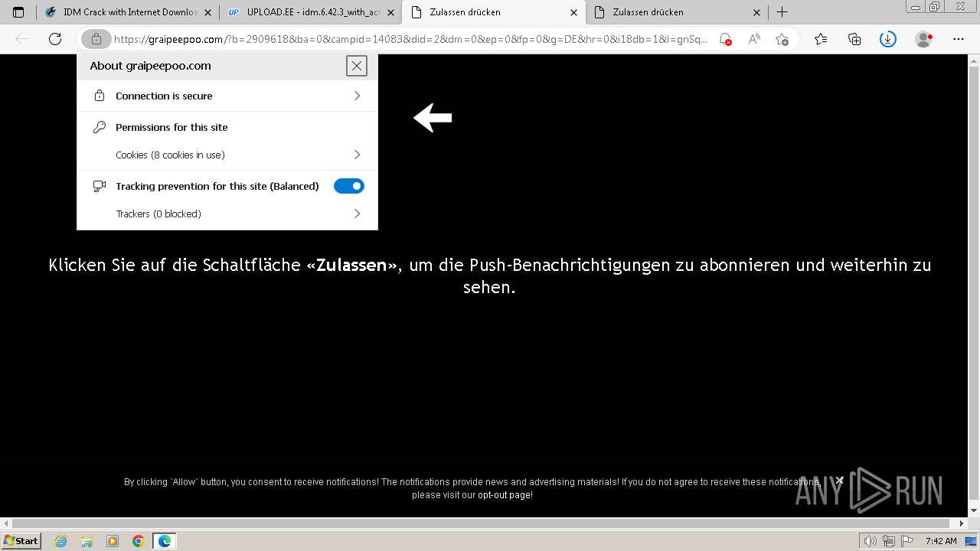This screenshot has width=980, height=551.
Task: Click the site info lock icon
Action: pyautogui.click(x=96, y=39)
